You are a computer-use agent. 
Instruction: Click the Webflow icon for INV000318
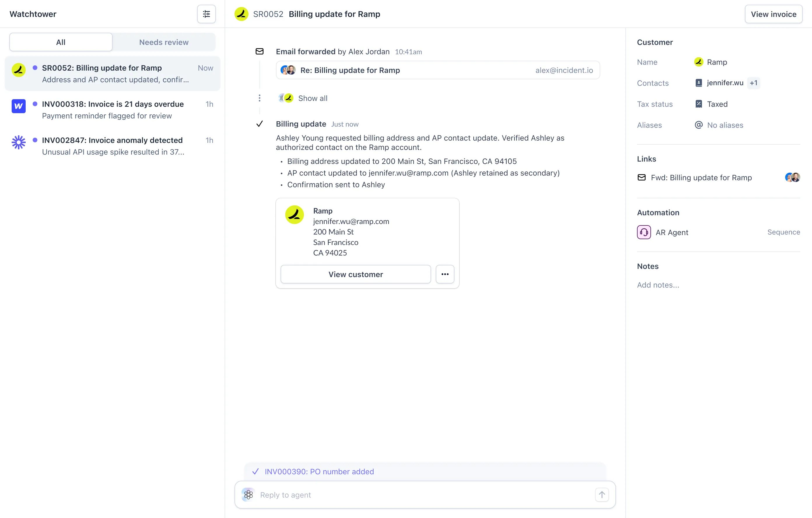[x=19, y=106]
